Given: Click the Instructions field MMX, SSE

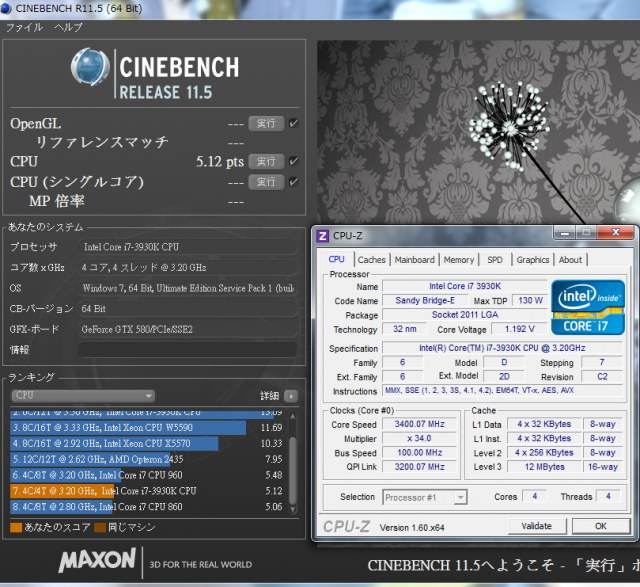Looking at the screenshot, I should (502, 390).
